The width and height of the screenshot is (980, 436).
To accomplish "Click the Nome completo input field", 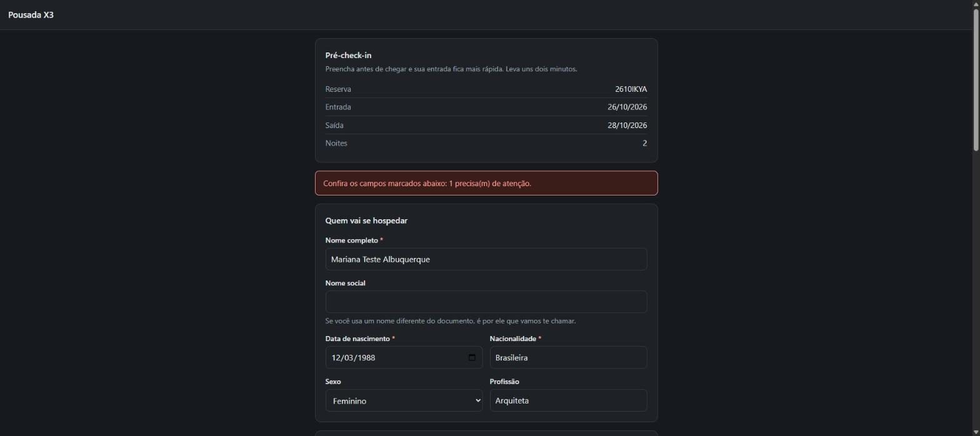I will coord(486,259).
